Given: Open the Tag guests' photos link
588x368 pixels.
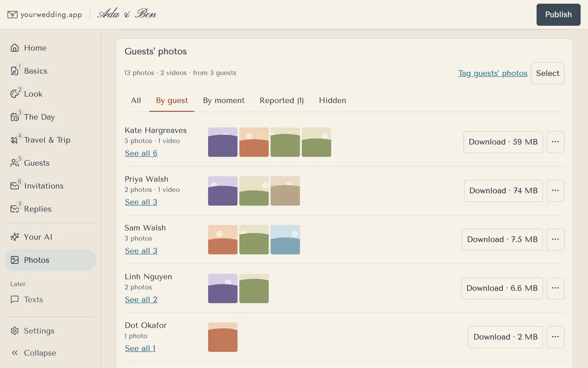Looking at the screenshot, I should [492, 73].
